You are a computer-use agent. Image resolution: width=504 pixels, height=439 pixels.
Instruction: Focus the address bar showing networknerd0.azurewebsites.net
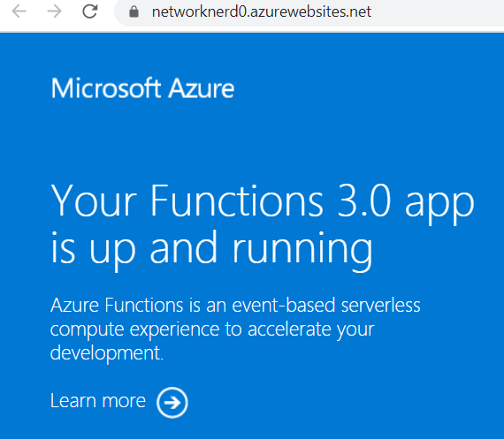point(309,12)
